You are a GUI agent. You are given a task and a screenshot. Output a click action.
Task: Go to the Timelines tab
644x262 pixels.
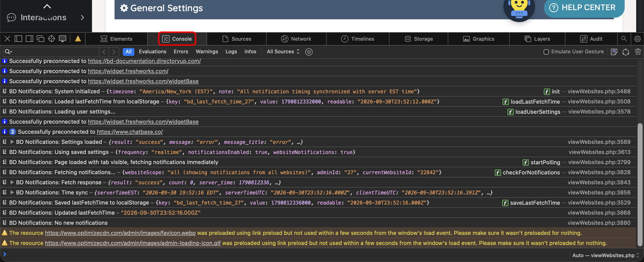[357, 39]
